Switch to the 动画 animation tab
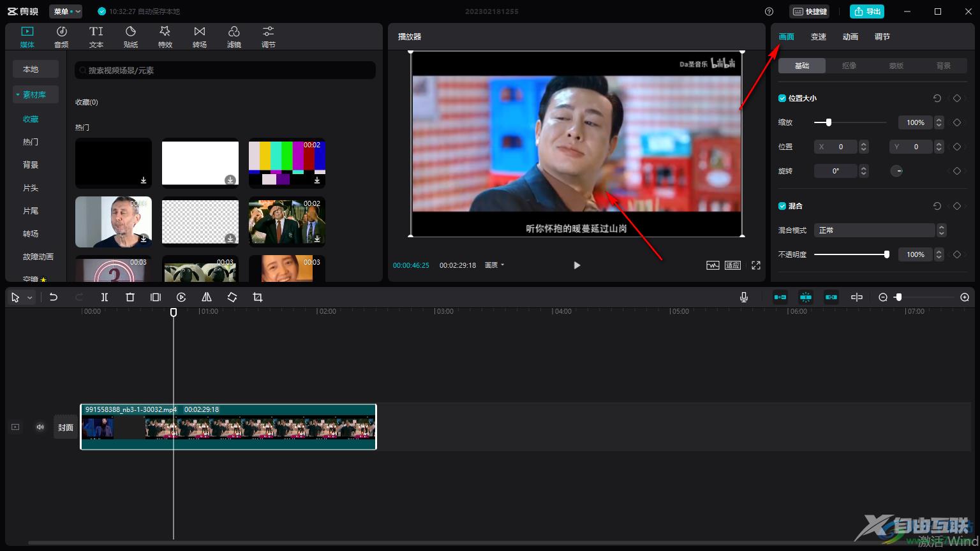 pyautogui.click(x=850, y=37)
